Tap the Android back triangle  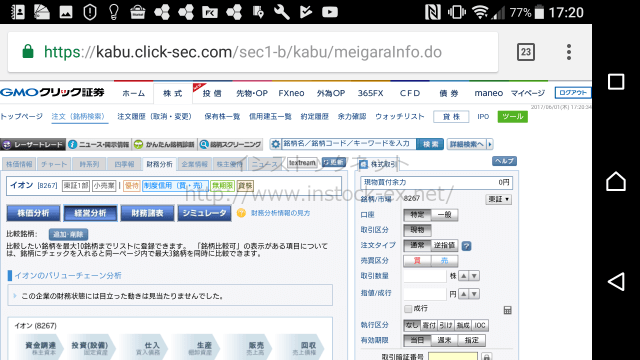click(616, 281)
